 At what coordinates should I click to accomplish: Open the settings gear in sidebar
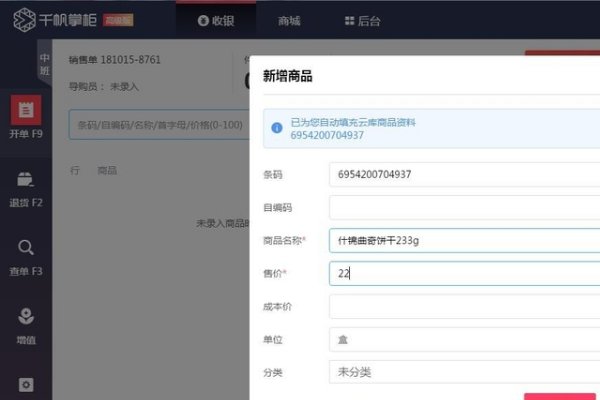(26, 385)
